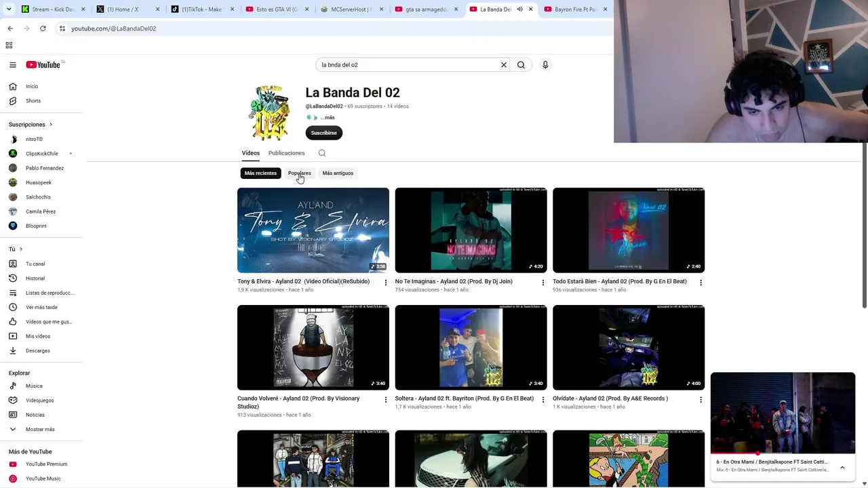The height and width of the screenshot is (488, 868).
Task: Switch to the Videos channel tab
Action: point(251,153)
